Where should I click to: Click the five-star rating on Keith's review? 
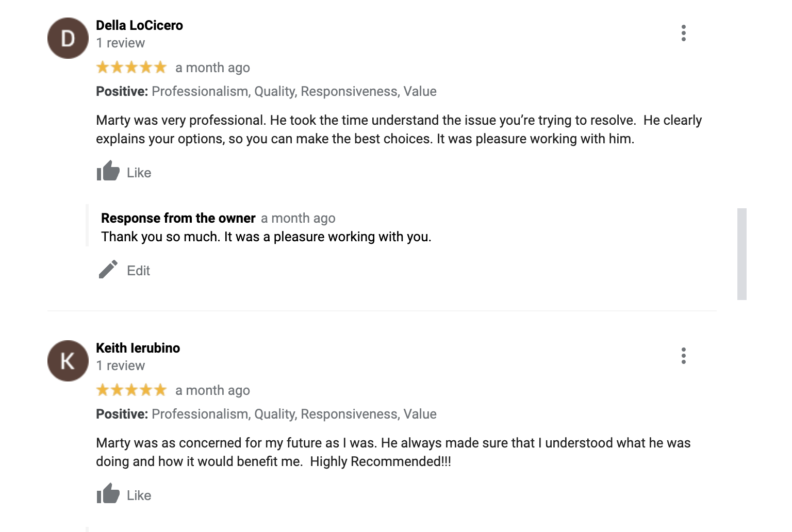(x=131, y=390)
